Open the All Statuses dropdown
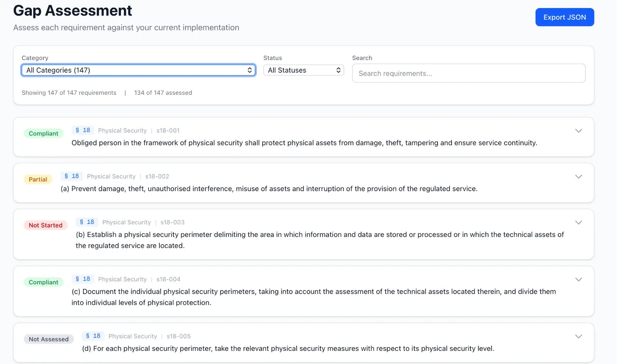The height and width of the screenshot is (364, 617). [x=303, y=70]
